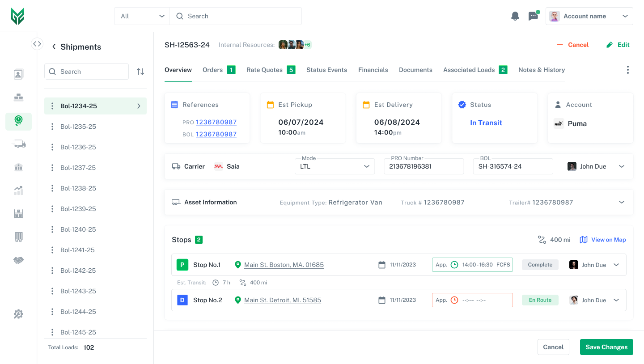
Task: Open the PRO 1236780987 reference link
Action: 216,122
